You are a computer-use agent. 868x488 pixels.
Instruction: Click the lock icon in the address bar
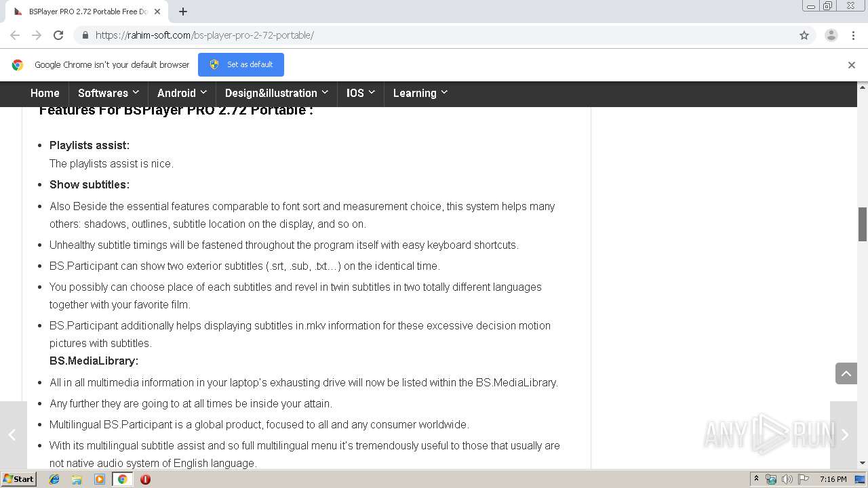point(85,35)
